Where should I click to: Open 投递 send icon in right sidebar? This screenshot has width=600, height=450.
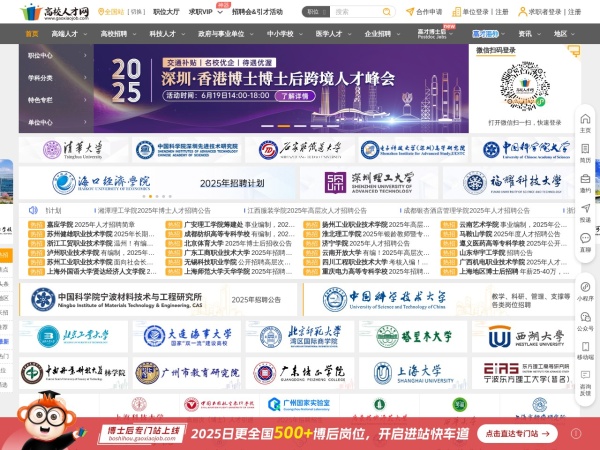pos(585,208)
